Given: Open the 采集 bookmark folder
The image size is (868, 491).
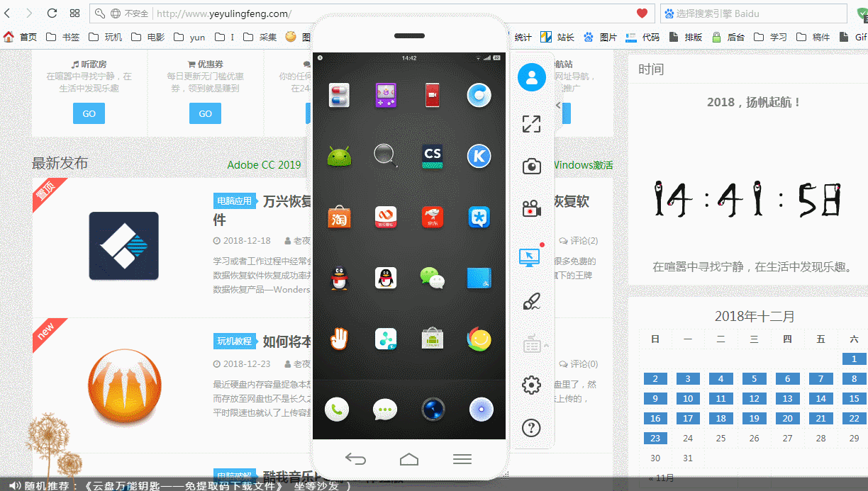Looking at the screenshot, I should pos(259,38).
